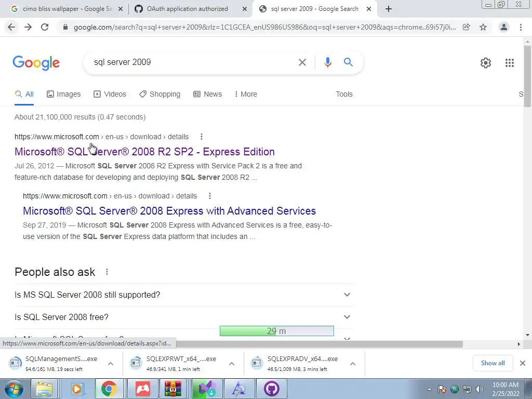Switch to the All results tab
This screenshot has width=532, height=399.
pyautogui.click(x=24, y=95)
